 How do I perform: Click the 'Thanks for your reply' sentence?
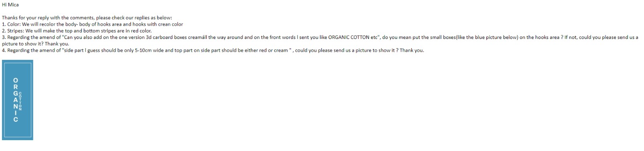(87, 18)
